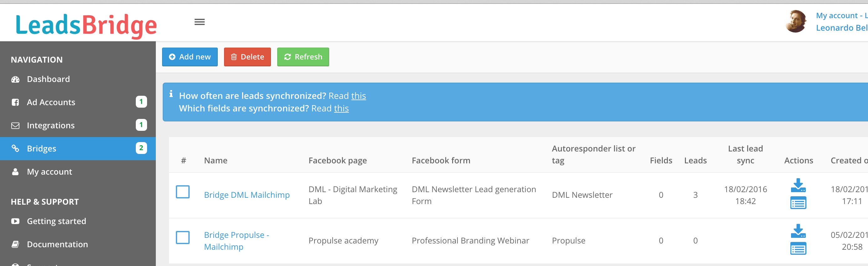
Task: Open 'this' link about lead synchronization frequency
Action: point(359,96)
